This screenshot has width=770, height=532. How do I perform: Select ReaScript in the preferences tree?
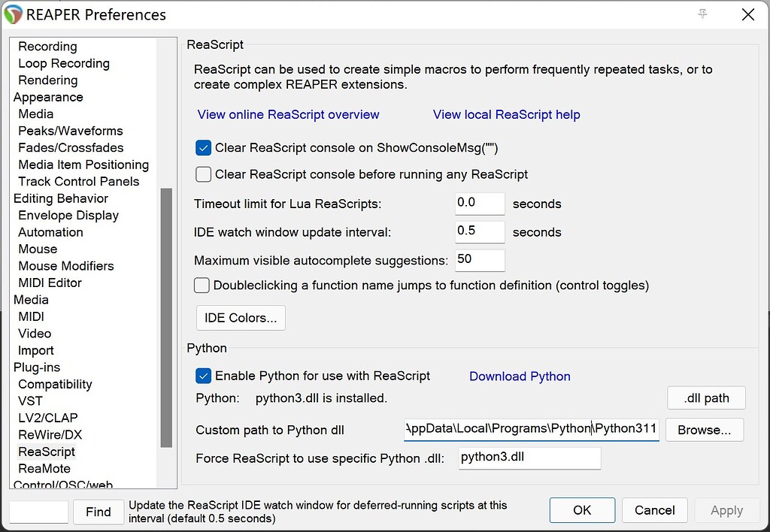coord(47,452)
